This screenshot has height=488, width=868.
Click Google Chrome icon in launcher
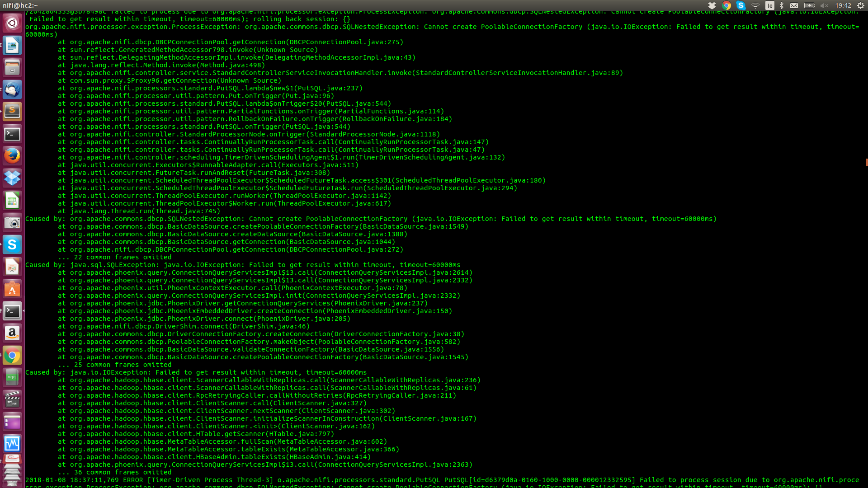click(12, 356)
